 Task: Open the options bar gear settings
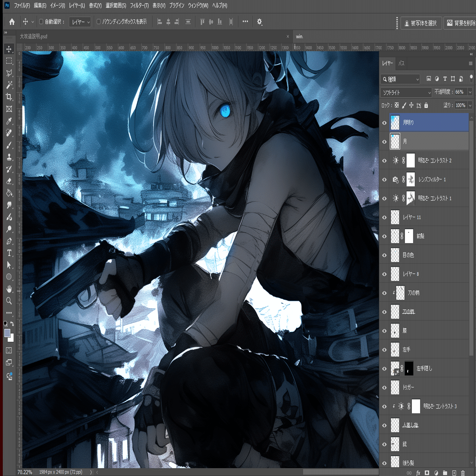pyautogui.click(x=260, y=22)
